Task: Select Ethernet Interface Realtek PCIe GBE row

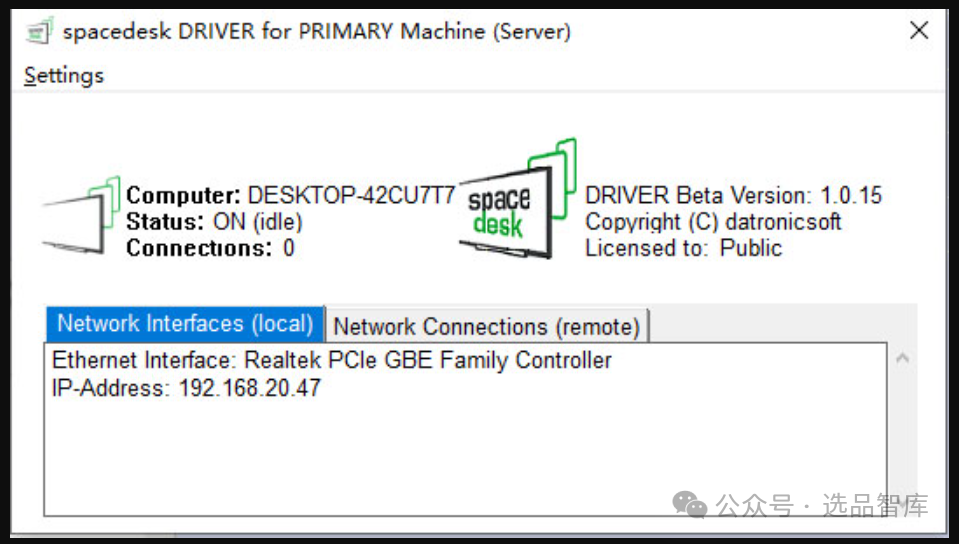Action: 331,360
